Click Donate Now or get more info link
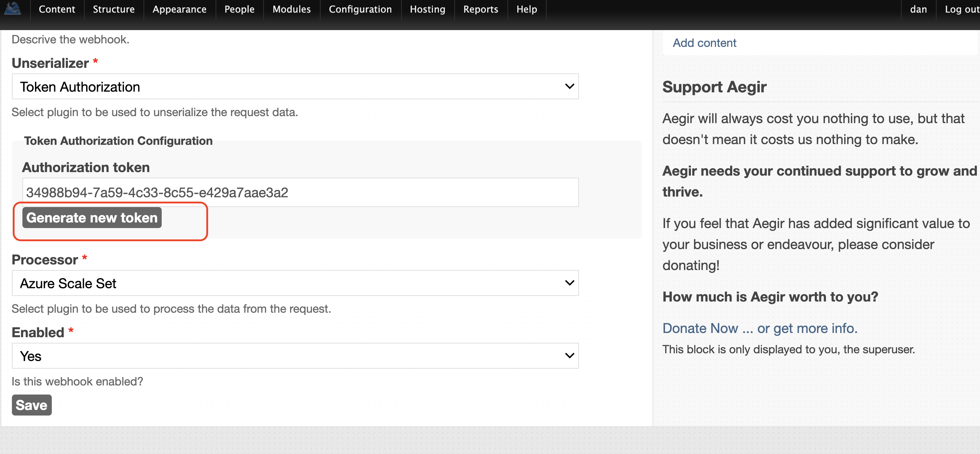Screen dimensions: 980x454 (760, 328)
